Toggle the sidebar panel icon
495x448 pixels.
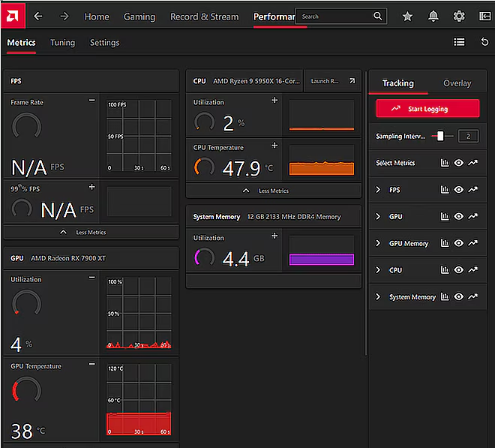pos(485,16)
